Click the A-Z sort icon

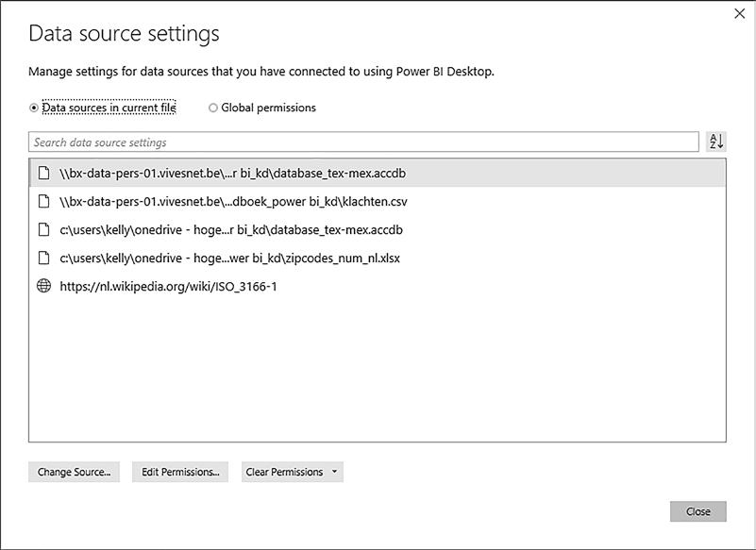click(716, 142)
